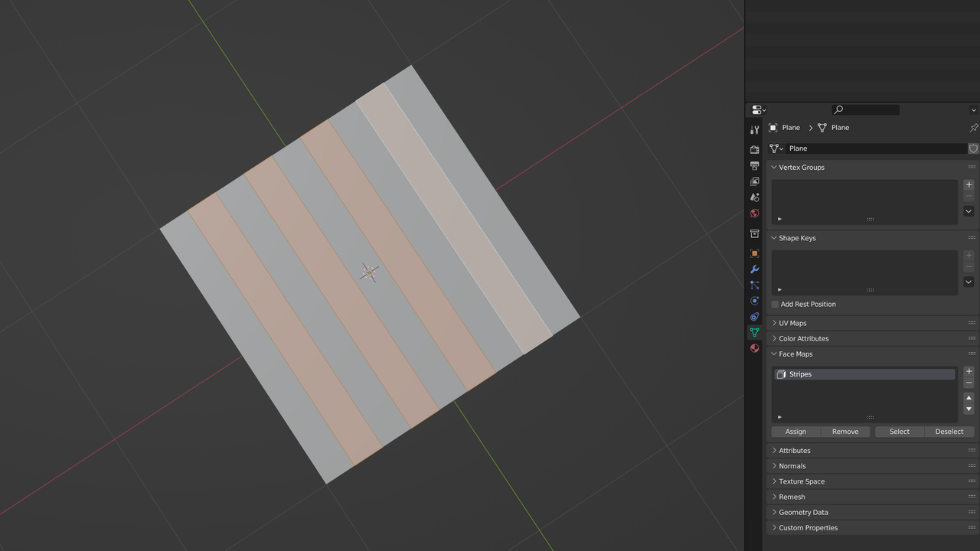Toggle the Fake User shield next to Plane
The image size is (980, 551).
pyautogui.click(x=973, y=148)
